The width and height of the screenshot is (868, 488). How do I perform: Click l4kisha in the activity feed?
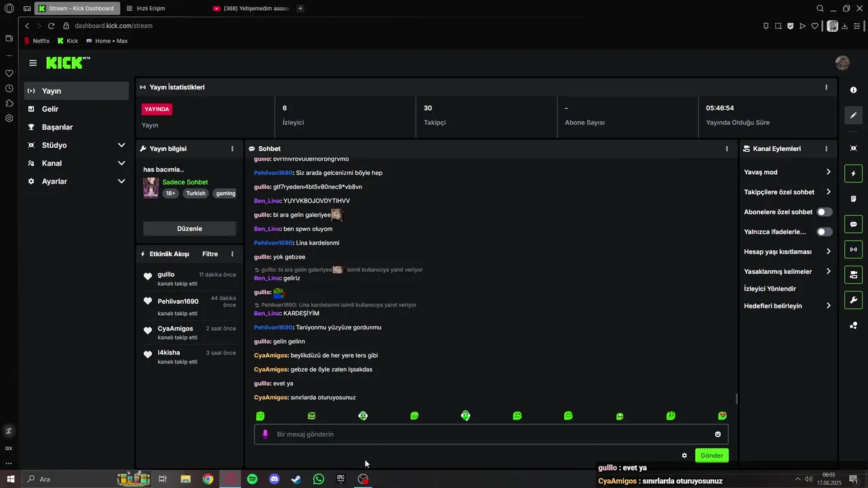click(x=169, y=353)
